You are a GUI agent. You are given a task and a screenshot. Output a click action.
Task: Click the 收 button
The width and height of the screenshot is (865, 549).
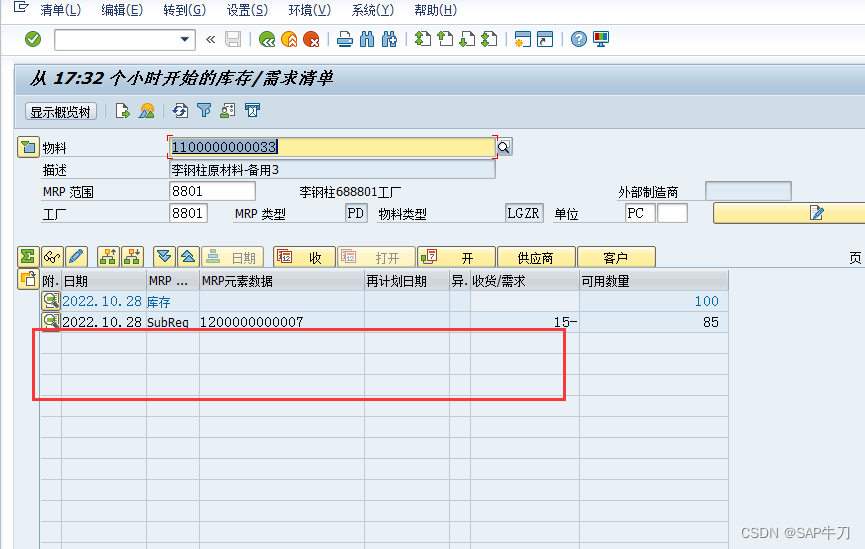tap(304, 257)
